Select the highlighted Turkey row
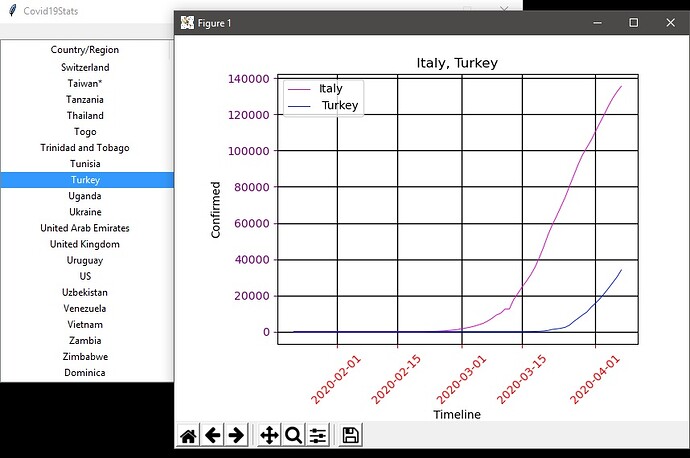The image size is (690, 458). (x=85, y=180)
